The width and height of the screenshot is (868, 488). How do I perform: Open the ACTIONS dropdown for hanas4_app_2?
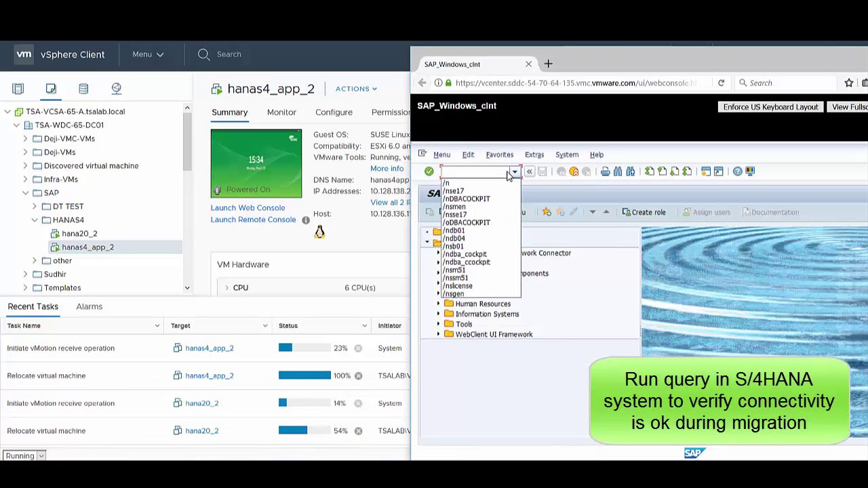coord(356,89)
